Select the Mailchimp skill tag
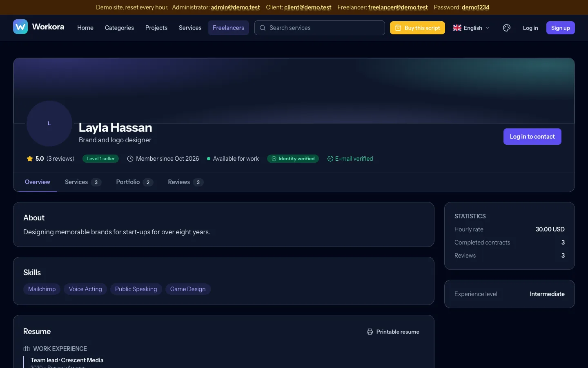 [42, 289]
